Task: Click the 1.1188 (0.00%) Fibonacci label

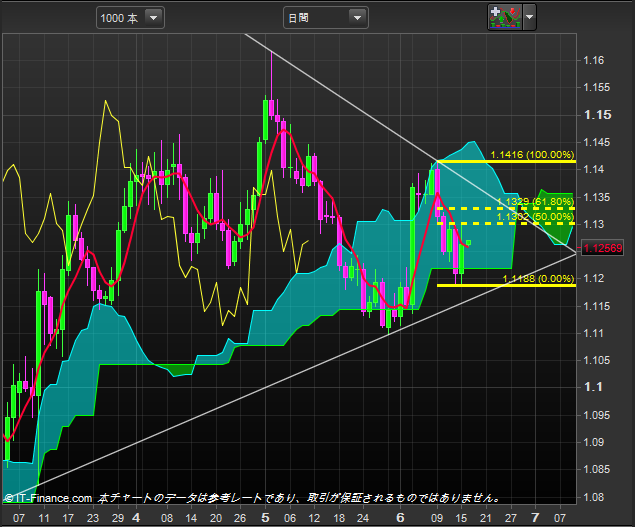Action: click(x=538, y=278)
